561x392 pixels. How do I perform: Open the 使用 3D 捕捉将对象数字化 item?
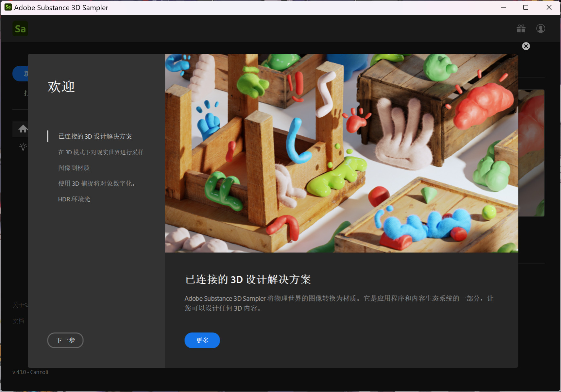(97, 183)
